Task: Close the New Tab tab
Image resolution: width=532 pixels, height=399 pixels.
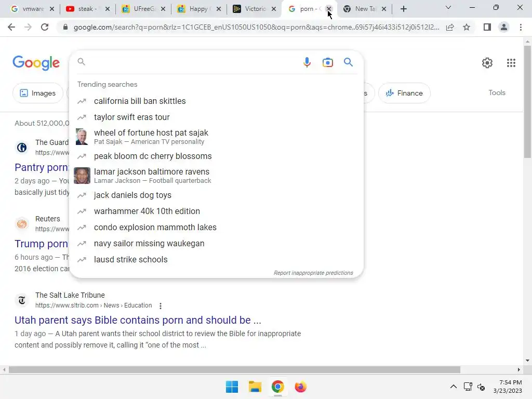Action: pos(384,9)
